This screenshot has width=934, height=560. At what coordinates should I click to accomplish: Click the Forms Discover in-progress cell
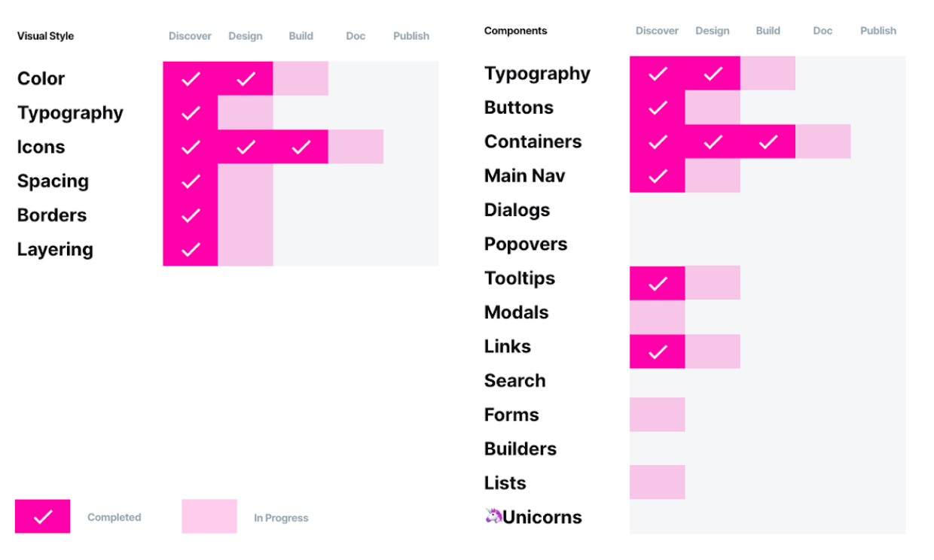coord(658,415)
